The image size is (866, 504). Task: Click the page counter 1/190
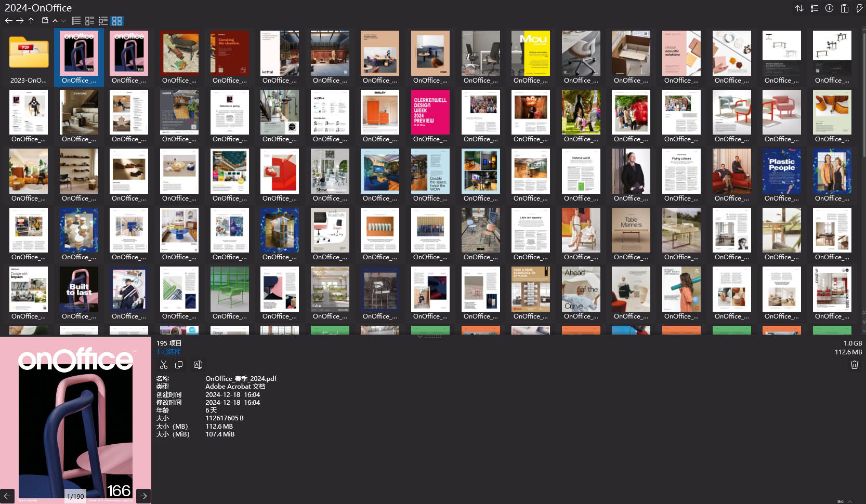(75, 496)
